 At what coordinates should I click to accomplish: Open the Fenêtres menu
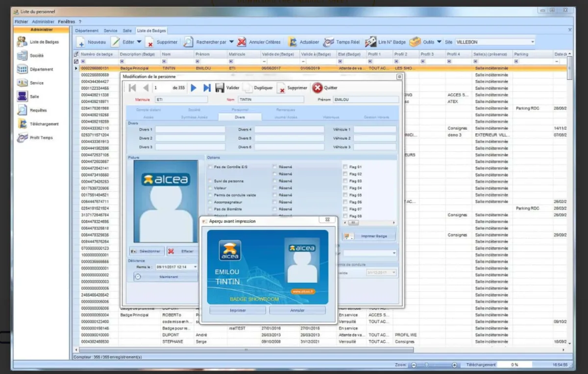[66, 22]
